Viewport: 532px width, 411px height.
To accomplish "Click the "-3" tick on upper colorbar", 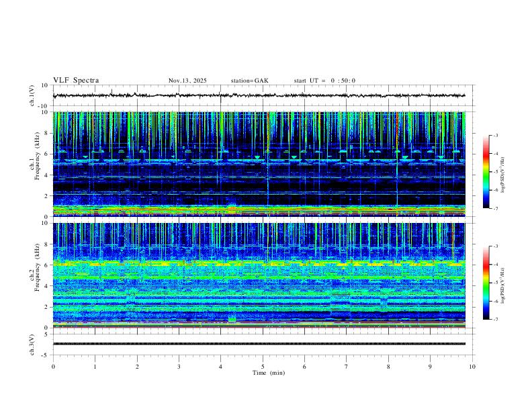I will (x=495, y=135).
